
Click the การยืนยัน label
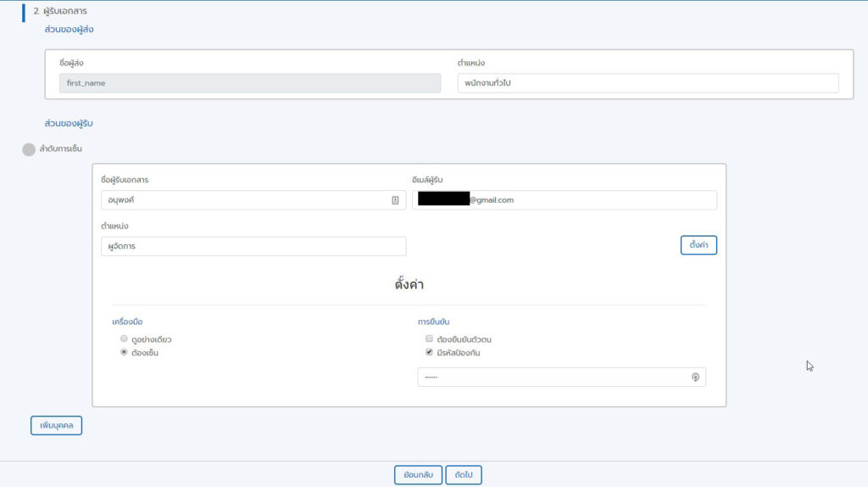click(433, 322)
